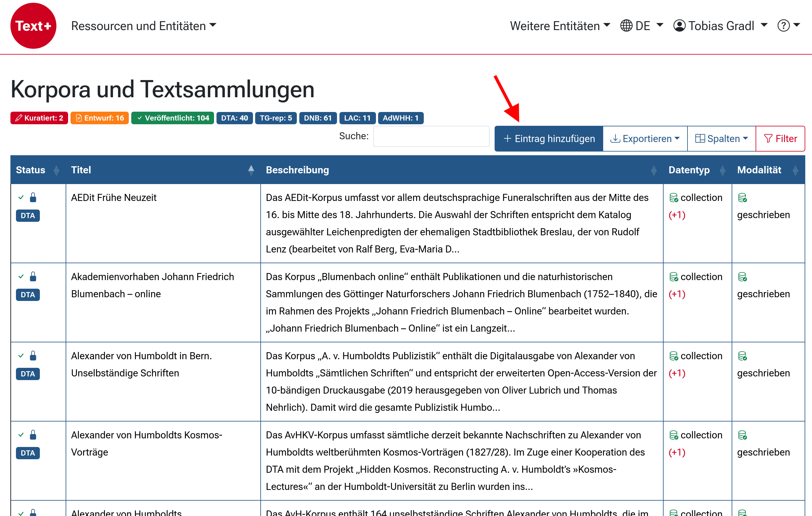This screenshot has height=516, width=812.
Task: Click collection icon in Kosmos-Vorträge row
Action: tap(673, 435)
